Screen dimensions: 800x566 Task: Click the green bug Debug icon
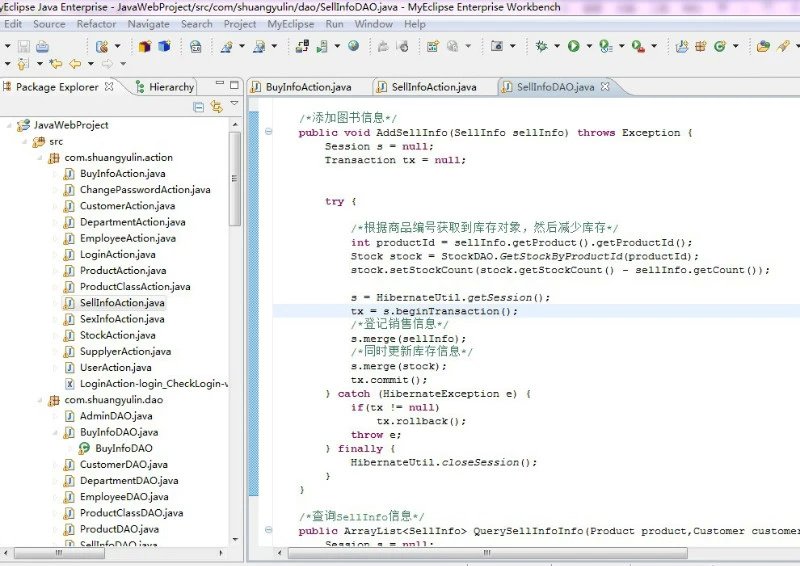(541, 46)
